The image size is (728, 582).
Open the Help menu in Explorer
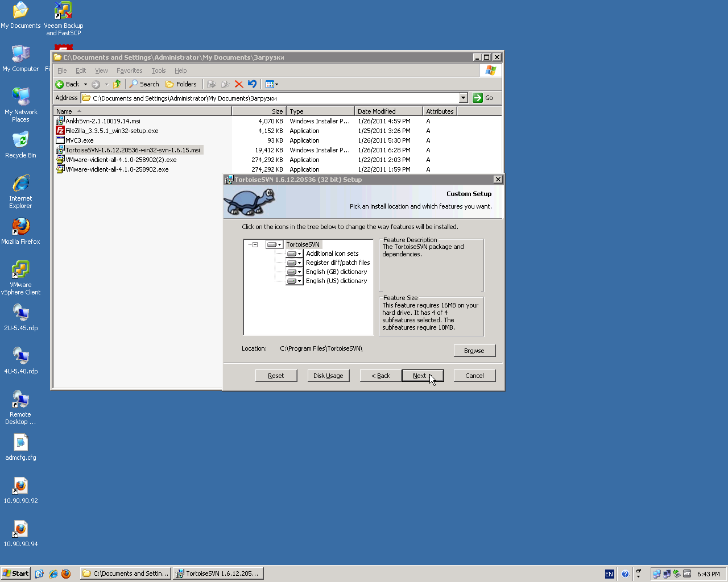[180, 70]
